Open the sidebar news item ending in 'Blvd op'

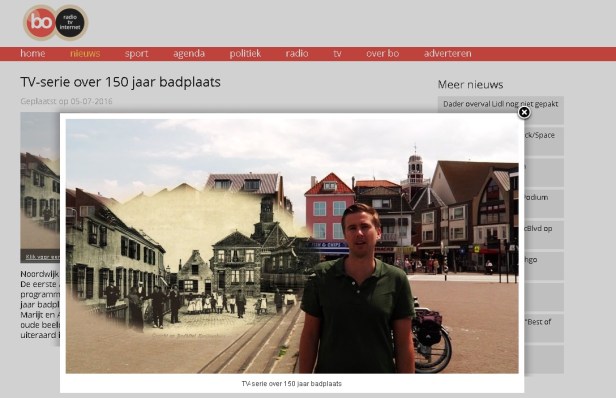(544, 235)
